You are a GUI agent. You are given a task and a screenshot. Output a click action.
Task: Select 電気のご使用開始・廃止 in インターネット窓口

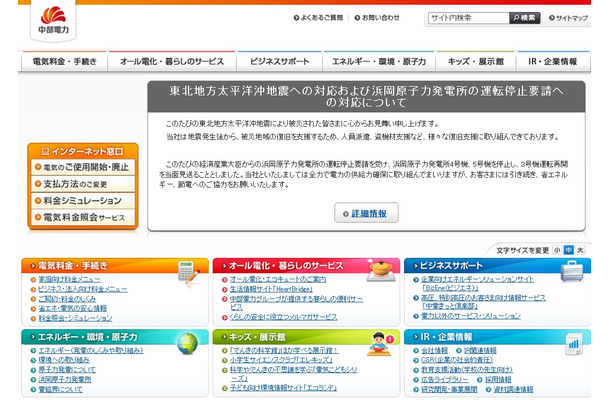(x=83, y=167)
